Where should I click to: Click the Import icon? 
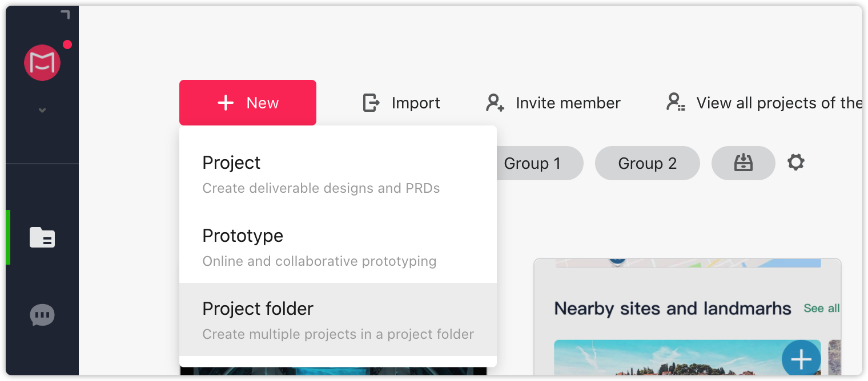(x=371, y=103)
